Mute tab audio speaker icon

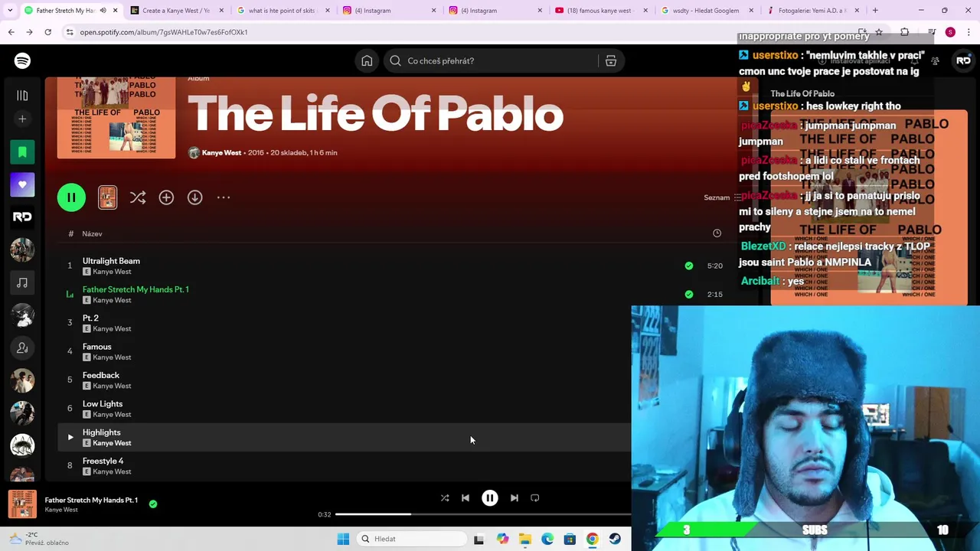[x=103, y=11]
